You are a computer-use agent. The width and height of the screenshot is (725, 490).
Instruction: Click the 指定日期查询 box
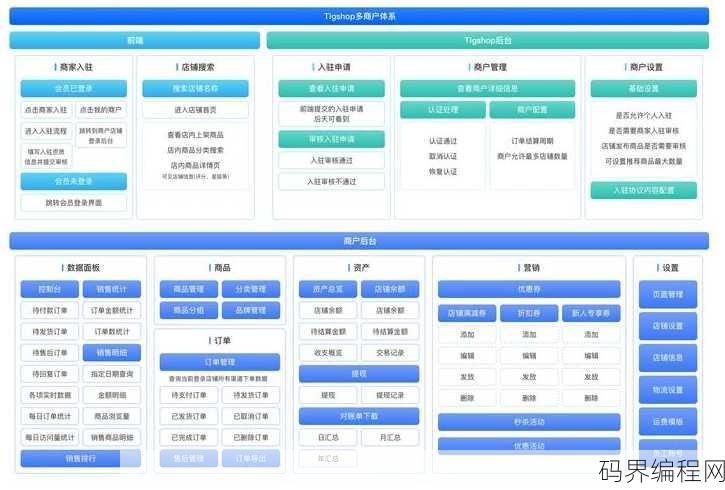coord(111,374)
